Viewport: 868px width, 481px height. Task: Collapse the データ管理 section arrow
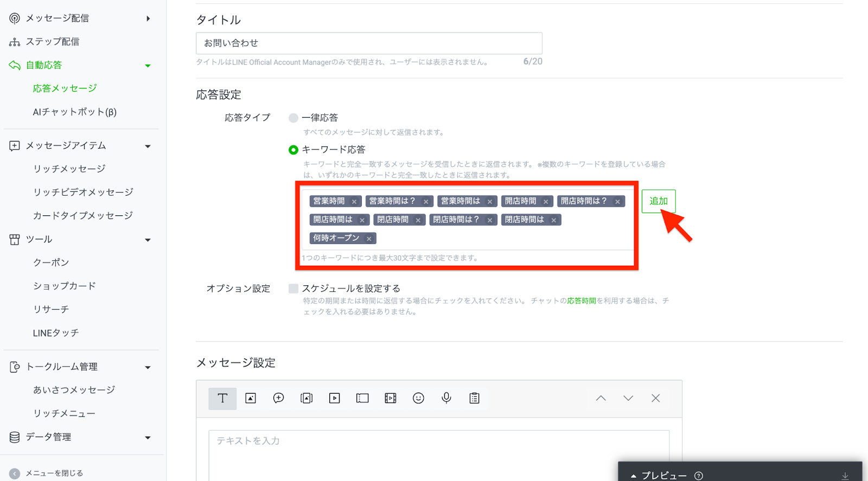click(x=148, y=438)
